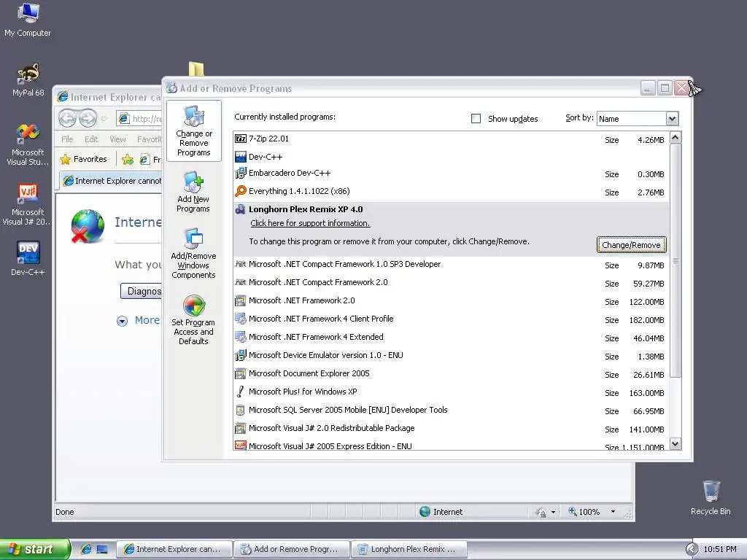
Task: Click the Microsoft Plus! for Windows XP icon
Action: [241, 392]
